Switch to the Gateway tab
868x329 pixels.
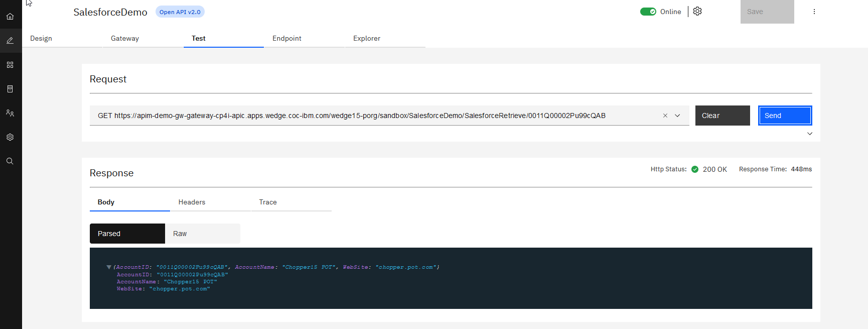point(125,39)
